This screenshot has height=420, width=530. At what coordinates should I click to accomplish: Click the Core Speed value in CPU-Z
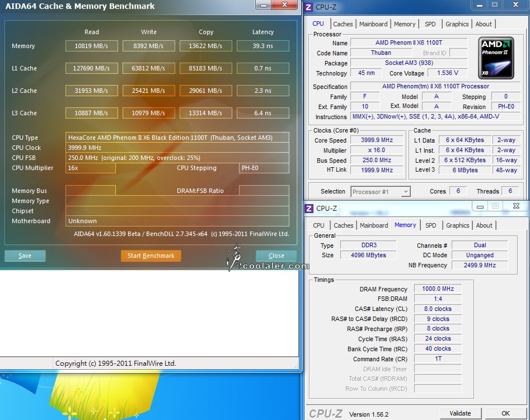pyautogui.click(x=377, y=140)
